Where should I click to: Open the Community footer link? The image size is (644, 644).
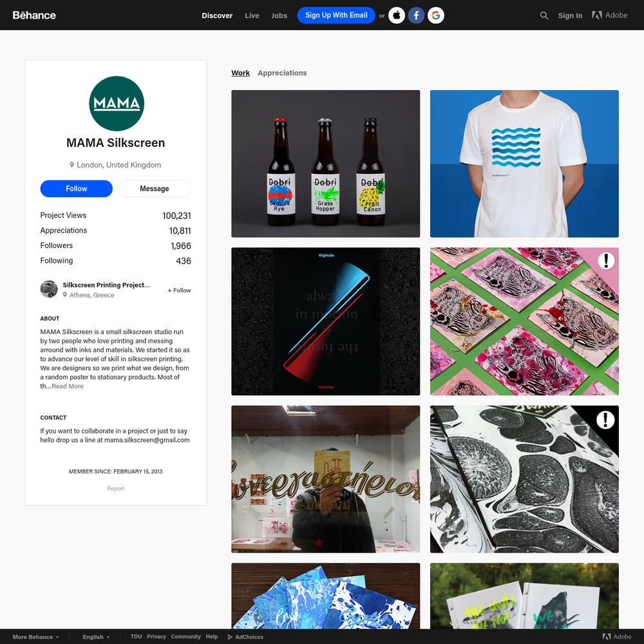pyautogui.click(x=185, y=637)
